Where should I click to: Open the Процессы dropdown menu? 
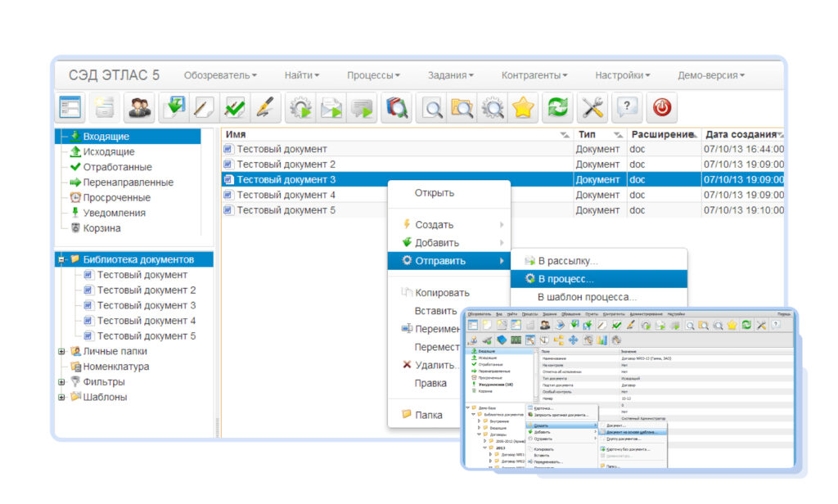pos(373,75)
